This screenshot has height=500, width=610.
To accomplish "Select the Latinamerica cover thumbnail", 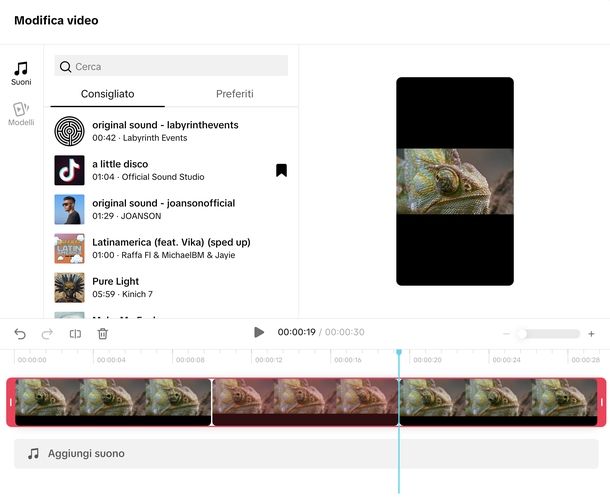I will coord(69,248).
